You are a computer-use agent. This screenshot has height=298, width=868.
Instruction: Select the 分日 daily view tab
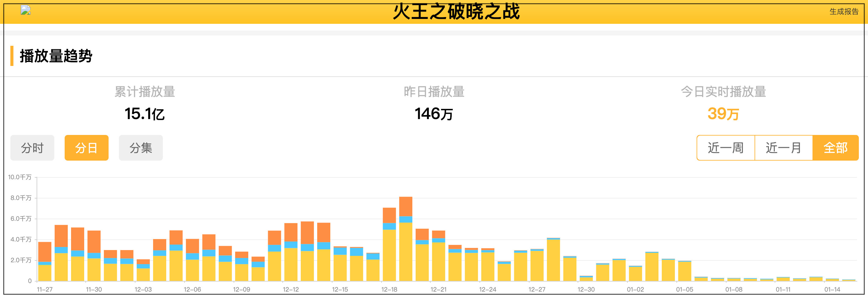pos(86,148)
